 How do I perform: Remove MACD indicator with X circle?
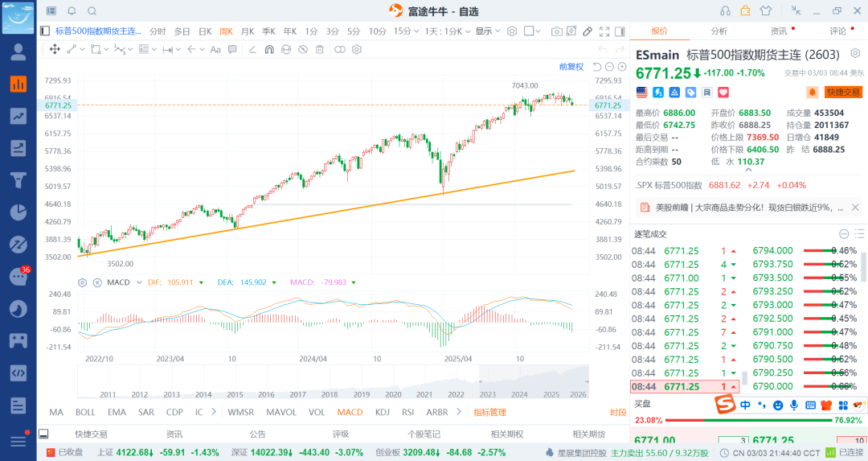(x=97, y=282)
